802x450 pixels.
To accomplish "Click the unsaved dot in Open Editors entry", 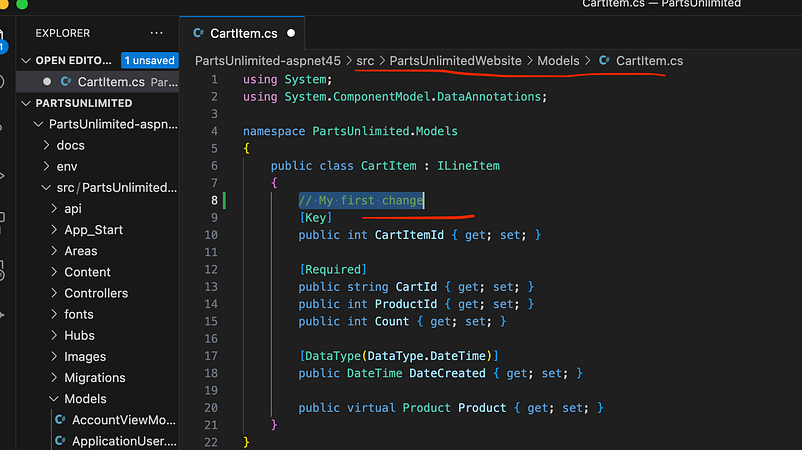I will (x=47, y=82).
